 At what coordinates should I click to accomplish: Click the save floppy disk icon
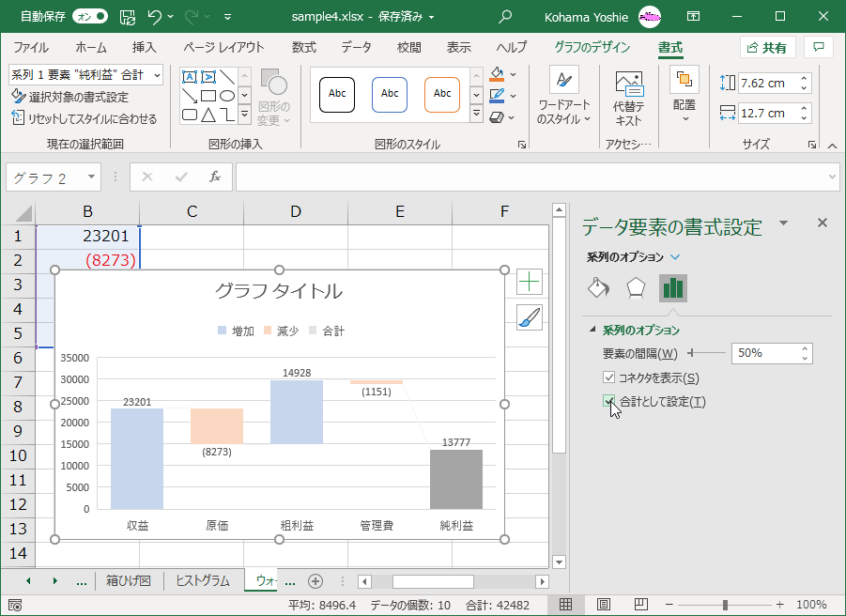128,16
